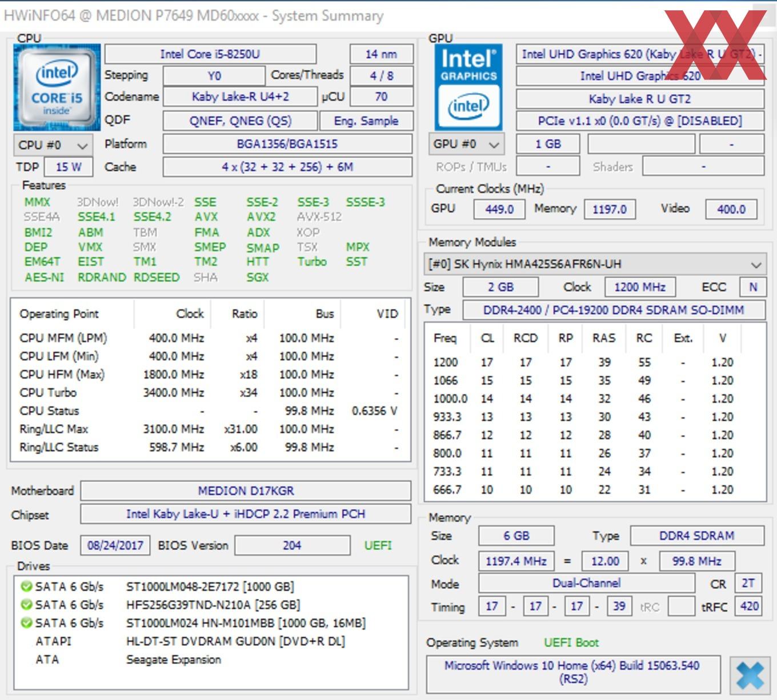Click the Windows 10 Home operating system field

point(573,673)
